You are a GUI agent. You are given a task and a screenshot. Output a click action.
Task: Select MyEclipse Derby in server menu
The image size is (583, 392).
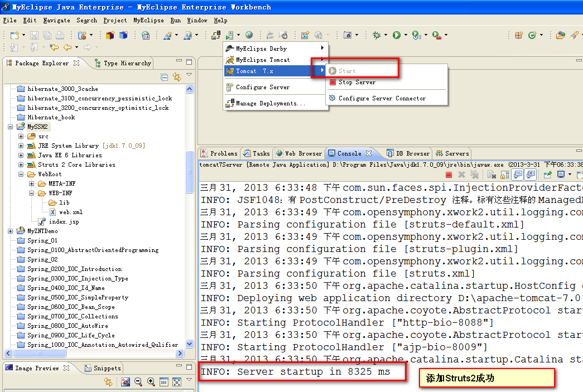pyautogui.click(x=275, y=49)
